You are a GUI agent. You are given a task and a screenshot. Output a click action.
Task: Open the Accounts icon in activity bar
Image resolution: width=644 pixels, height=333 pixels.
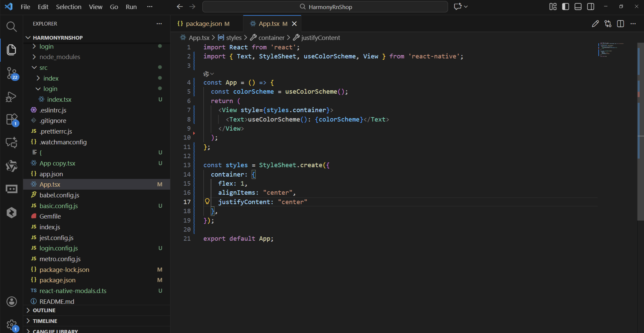click(x=11, y=301)
